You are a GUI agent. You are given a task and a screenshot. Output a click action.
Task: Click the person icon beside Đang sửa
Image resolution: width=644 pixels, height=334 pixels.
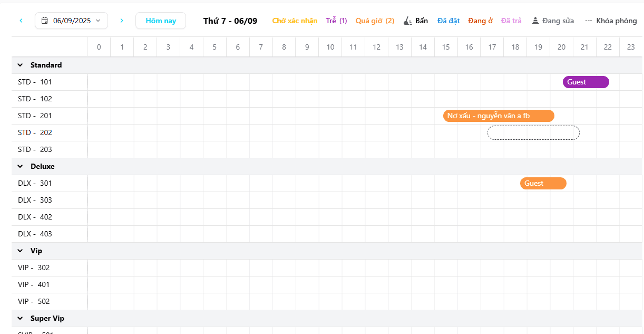(535, 21)
